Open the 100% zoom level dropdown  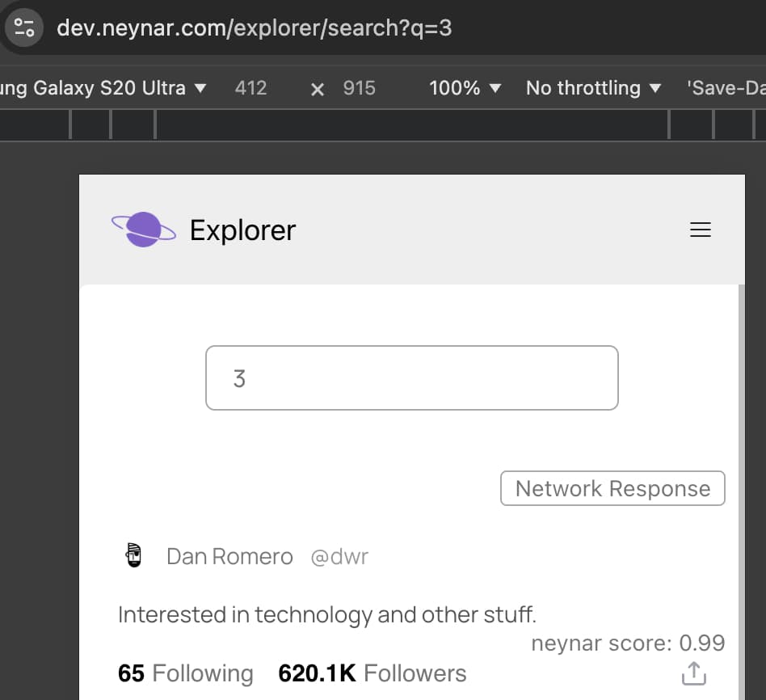point(465,88)
